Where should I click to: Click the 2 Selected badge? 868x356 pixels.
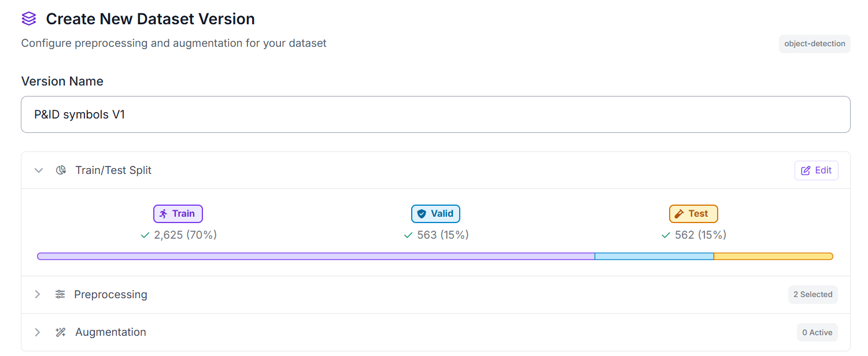pyautogui.click(x=812, y=295)
